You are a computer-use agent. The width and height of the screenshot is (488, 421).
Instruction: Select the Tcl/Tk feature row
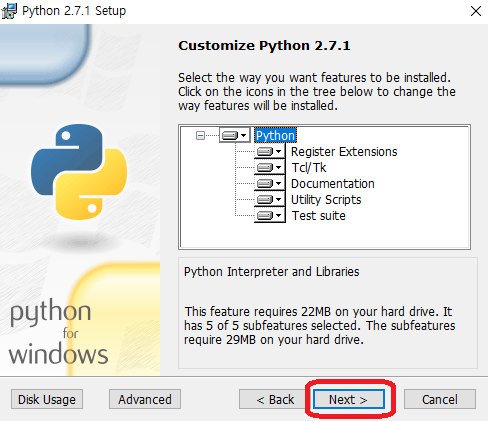pyautogui.click(x=309, y=168)
